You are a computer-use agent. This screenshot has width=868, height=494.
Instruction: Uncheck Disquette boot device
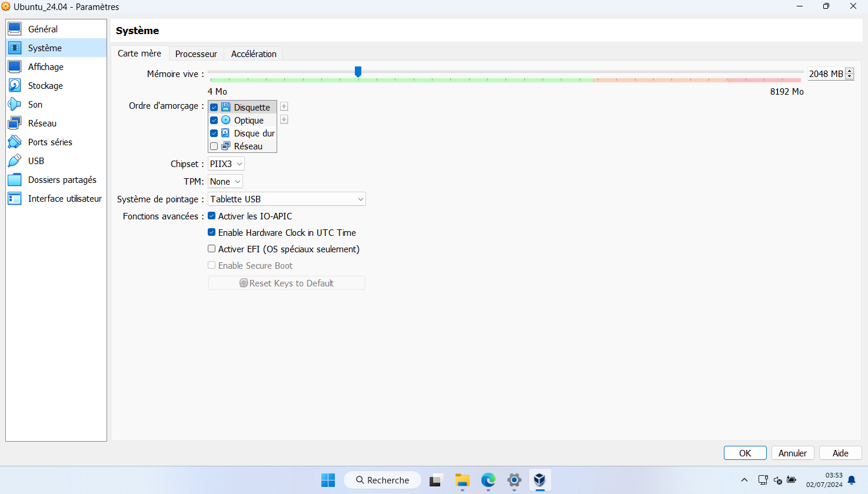point(214,107)
